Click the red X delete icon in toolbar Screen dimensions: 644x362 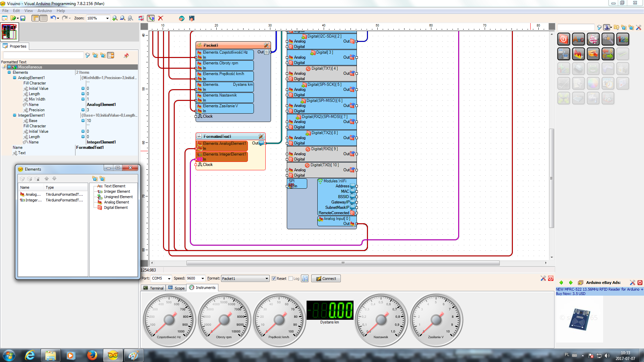[161, 18]
